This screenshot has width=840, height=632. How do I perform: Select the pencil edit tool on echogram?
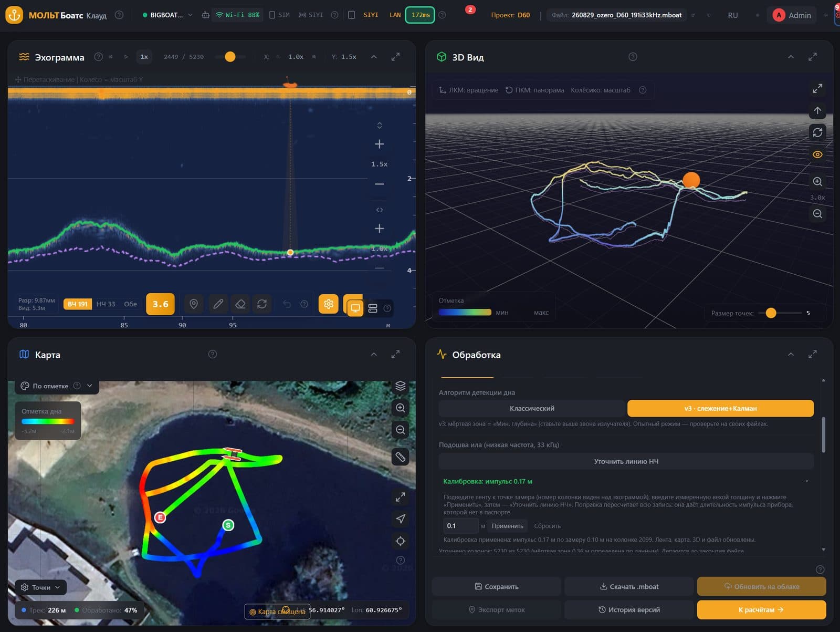click(218, 304)
